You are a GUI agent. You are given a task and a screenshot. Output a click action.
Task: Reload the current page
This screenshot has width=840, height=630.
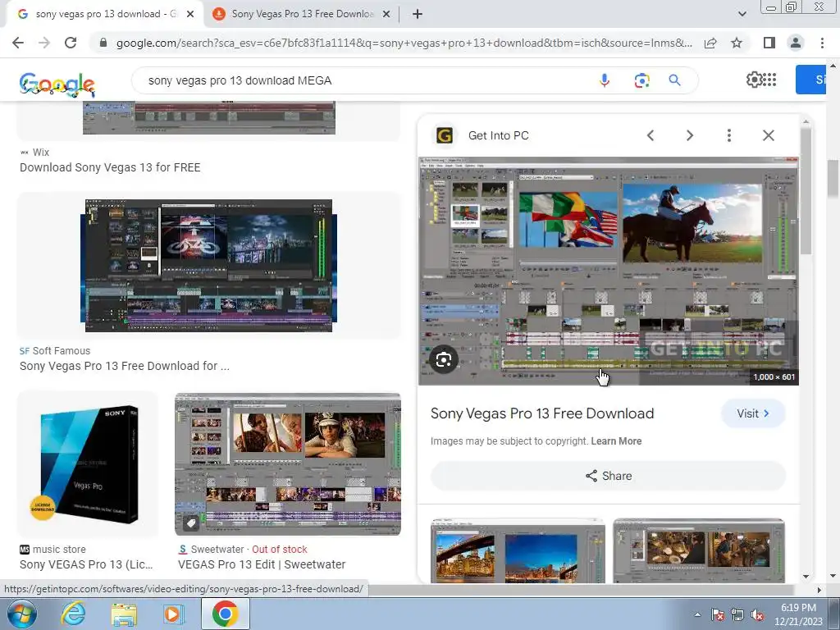tap(71, 43)
